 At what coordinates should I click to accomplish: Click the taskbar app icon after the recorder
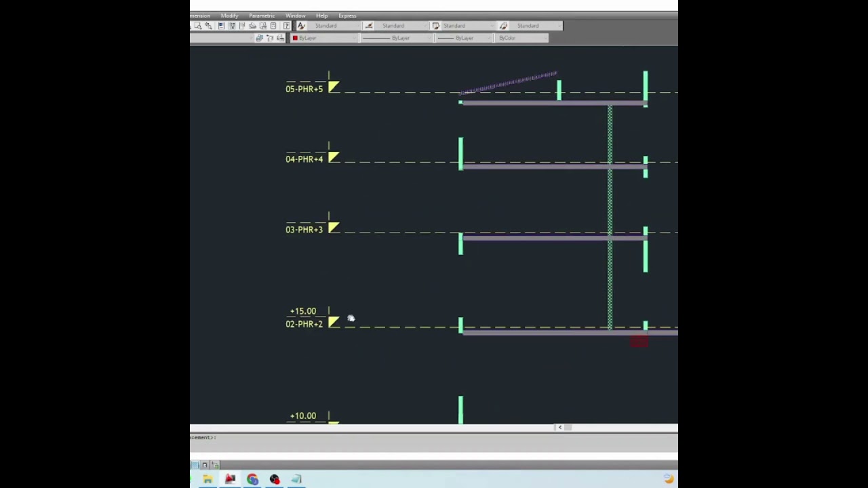pos(296,479)
